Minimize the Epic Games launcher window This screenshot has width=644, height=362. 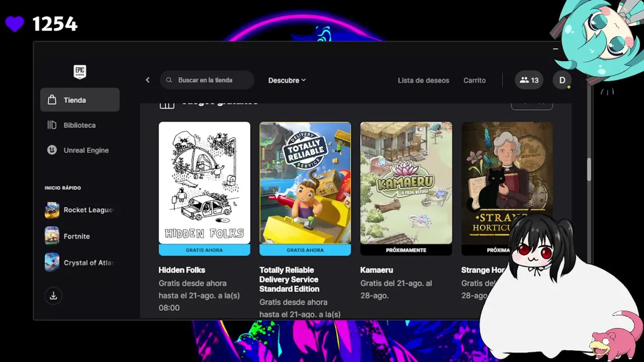[x=555, y=49]
